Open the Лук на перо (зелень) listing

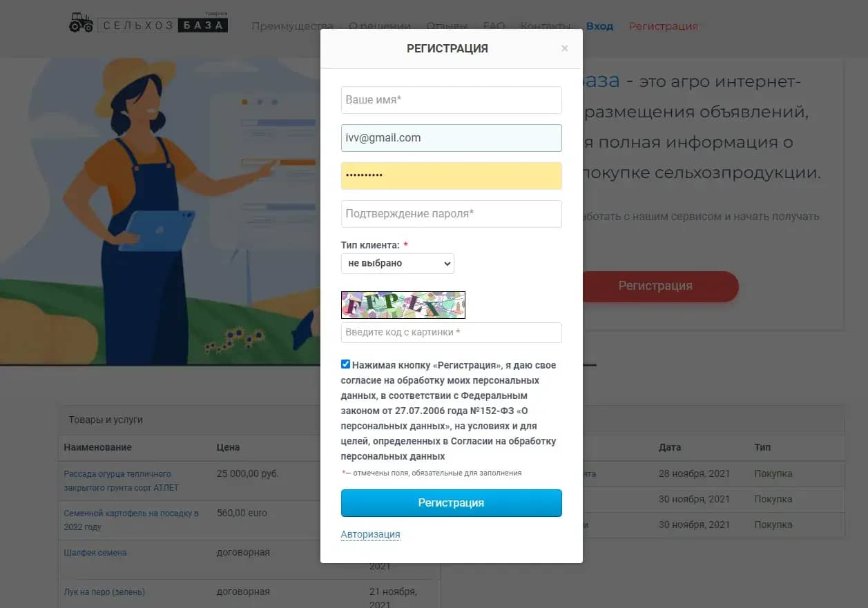click(104, 592)
